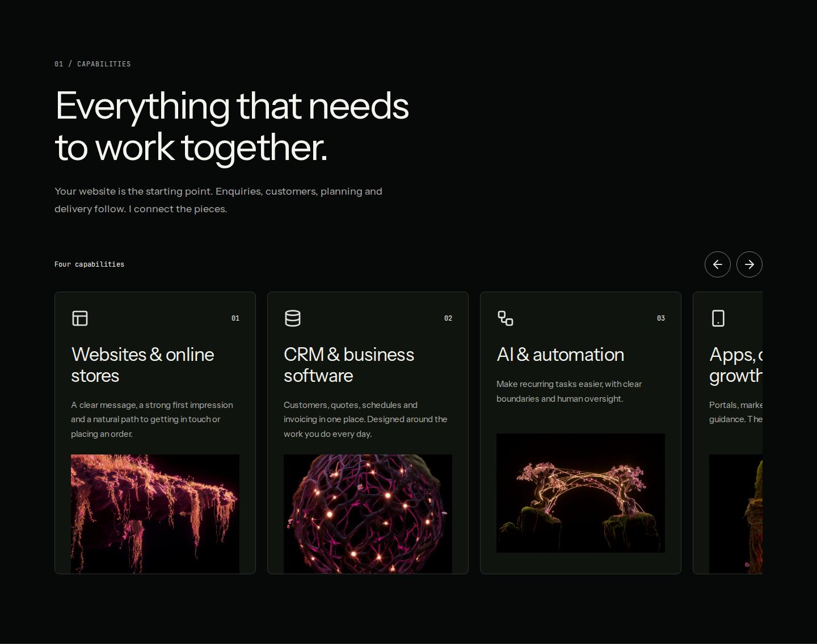The height and width of the screenshot is (644, 817).
Task: Click the hanging grass island image
Action: click(x=155, y=514)
